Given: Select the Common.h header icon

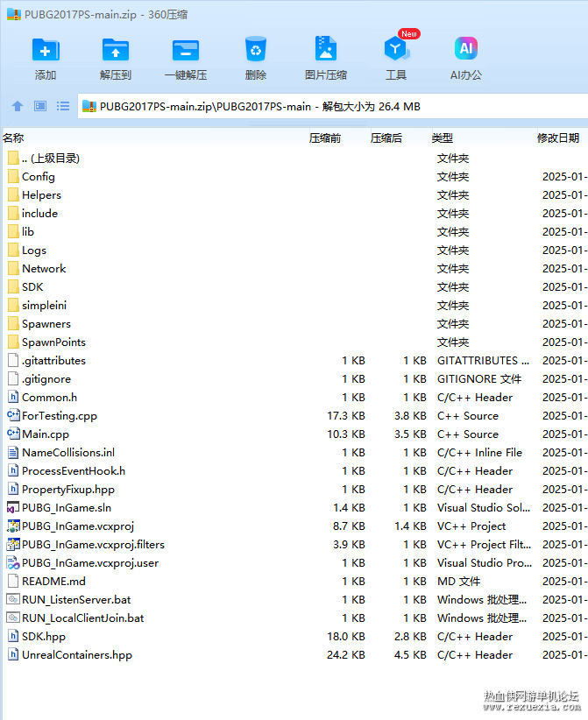Looking at the screenshot, I should pyautogui.click(x=13, y=397).
